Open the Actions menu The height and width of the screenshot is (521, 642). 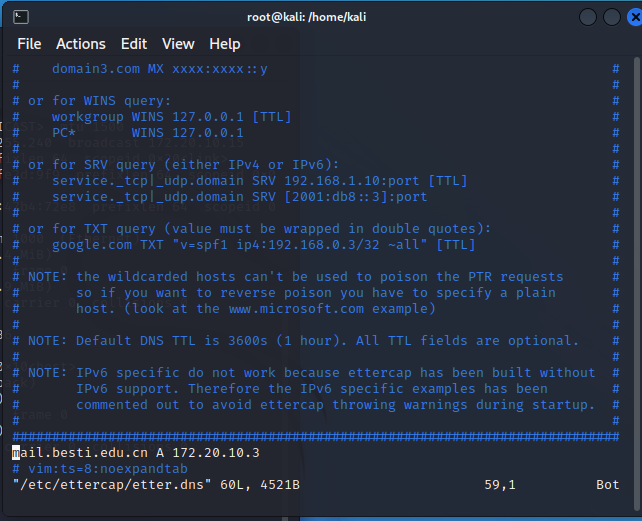[80, 44]
